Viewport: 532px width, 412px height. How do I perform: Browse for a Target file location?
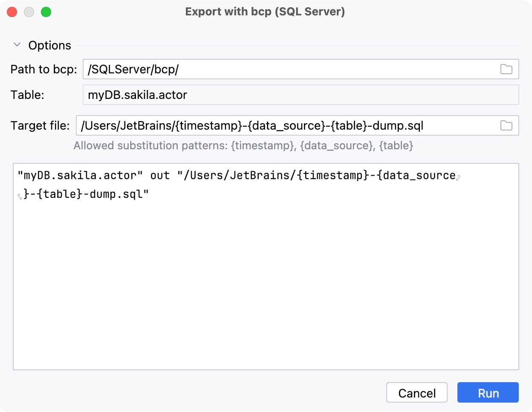click(x=506, y=125)
